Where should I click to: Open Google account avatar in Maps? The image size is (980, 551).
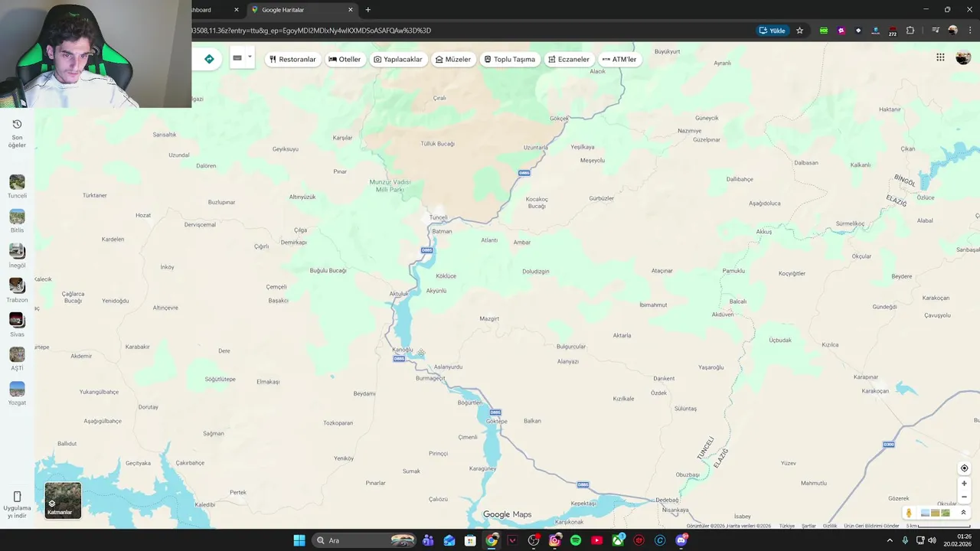coord(963,57)
